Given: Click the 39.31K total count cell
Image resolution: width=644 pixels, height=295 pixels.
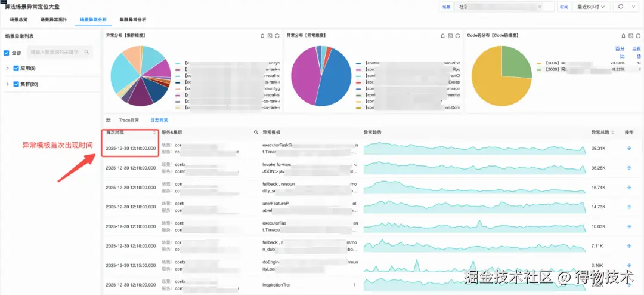Looking at the screenshot, I should pos(599,148).
